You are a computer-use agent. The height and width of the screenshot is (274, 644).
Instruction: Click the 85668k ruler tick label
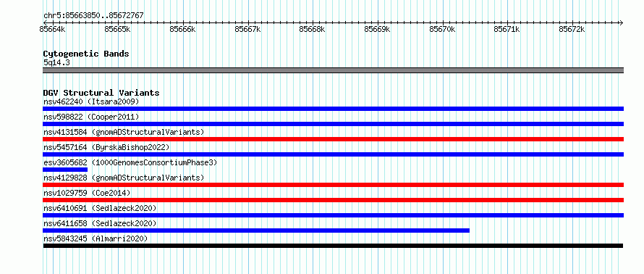tap(312, 29)
